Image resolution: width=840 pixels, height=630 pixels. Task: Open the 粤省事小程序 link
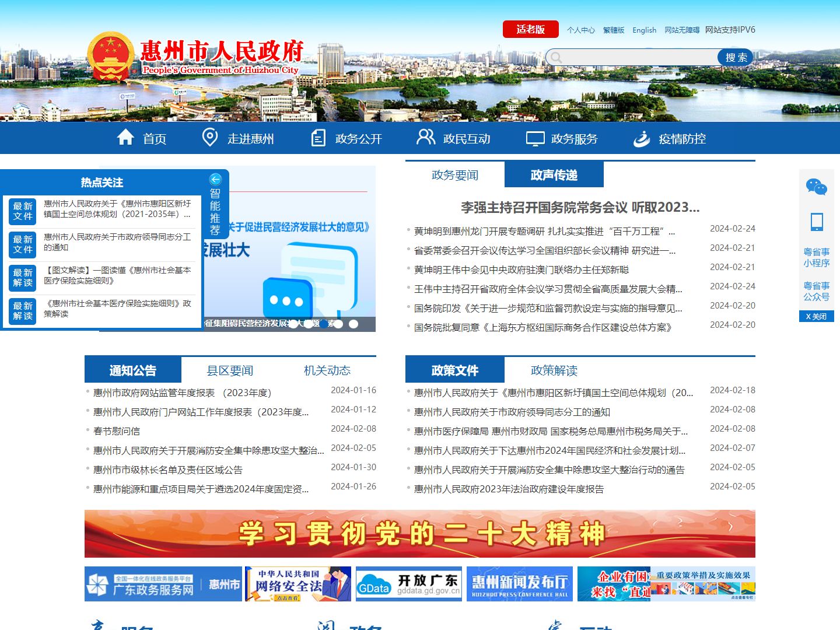(x=817, y=257)
